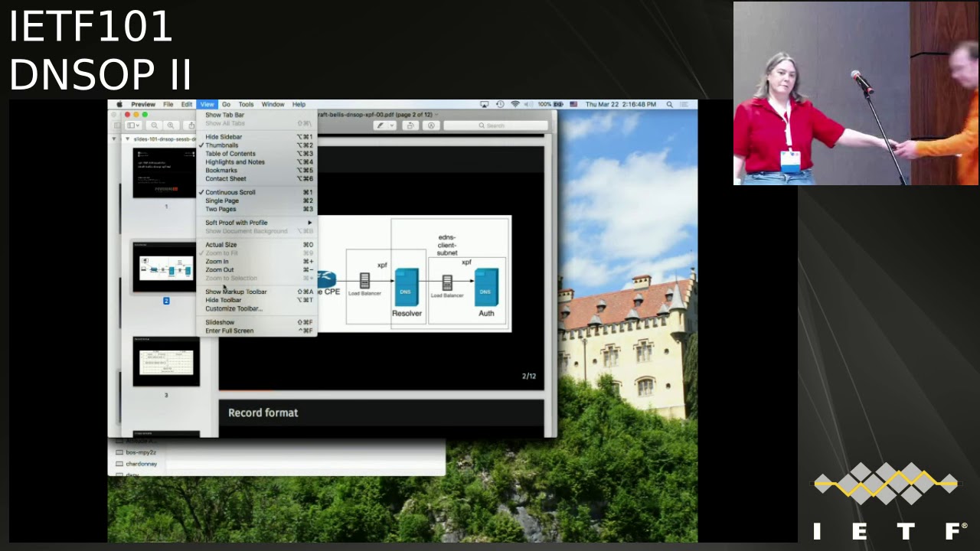The width and height of the screenshot is (980, 551).
Task: Click the zoom out magnifier toolbar icon
Action: click(x=155, y=126)
